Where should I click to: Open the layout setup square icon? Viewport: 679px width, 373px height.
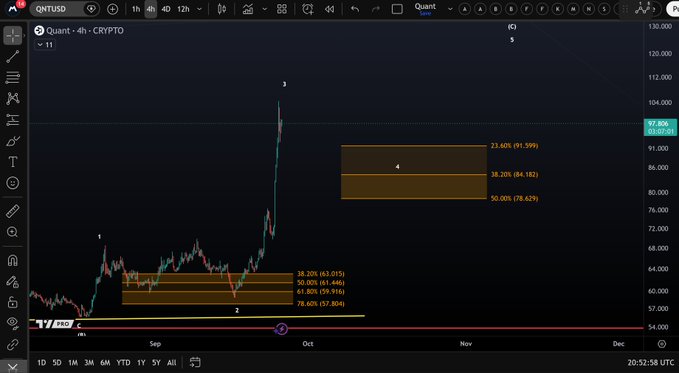pyautogui.click(x=397, y=9)
